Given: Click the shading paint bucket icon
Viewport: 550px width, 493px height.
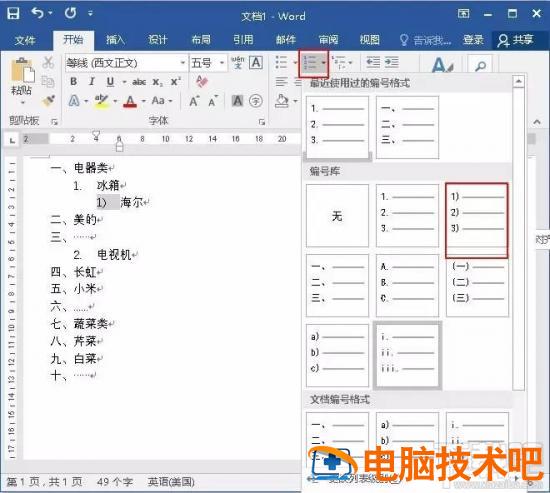Looking at the screenshot, I should point(282,101).
